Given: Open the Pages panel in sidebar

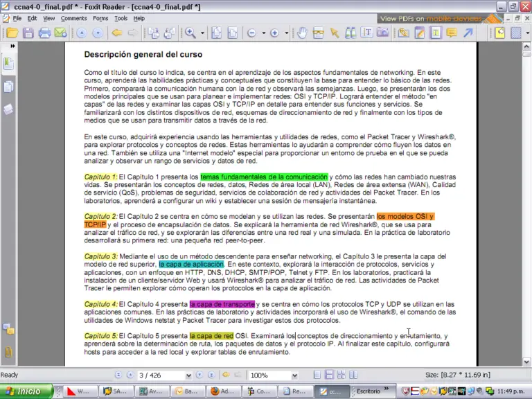Looking at the screenshot, I should [8, 87].
